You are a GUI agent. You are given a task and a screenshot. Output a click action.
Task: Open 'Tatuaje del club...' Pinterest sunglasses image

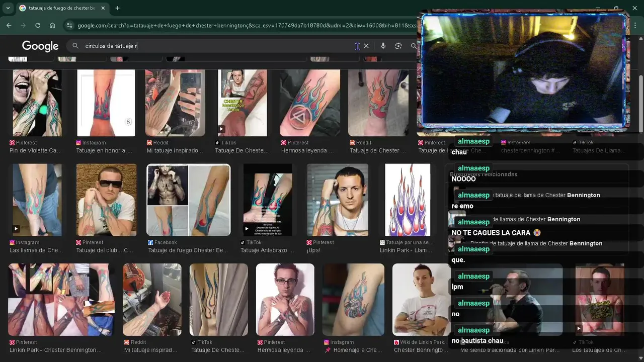click(x=106, y=200)
